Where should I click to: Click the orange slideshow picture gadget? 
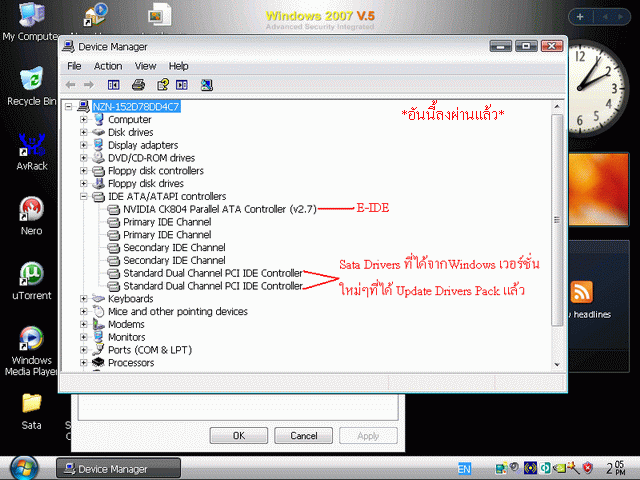[x=599, y=190]
